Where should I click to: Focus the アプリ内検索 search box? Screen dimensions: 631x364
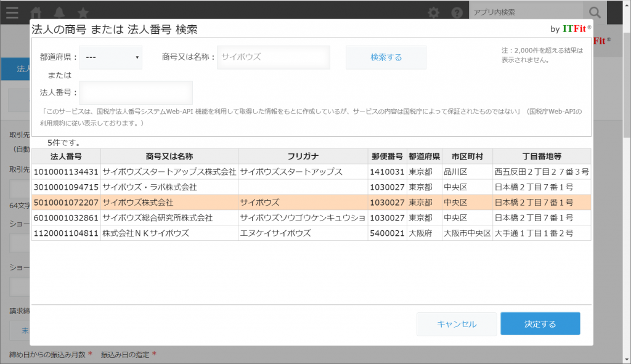click(526, 12)
